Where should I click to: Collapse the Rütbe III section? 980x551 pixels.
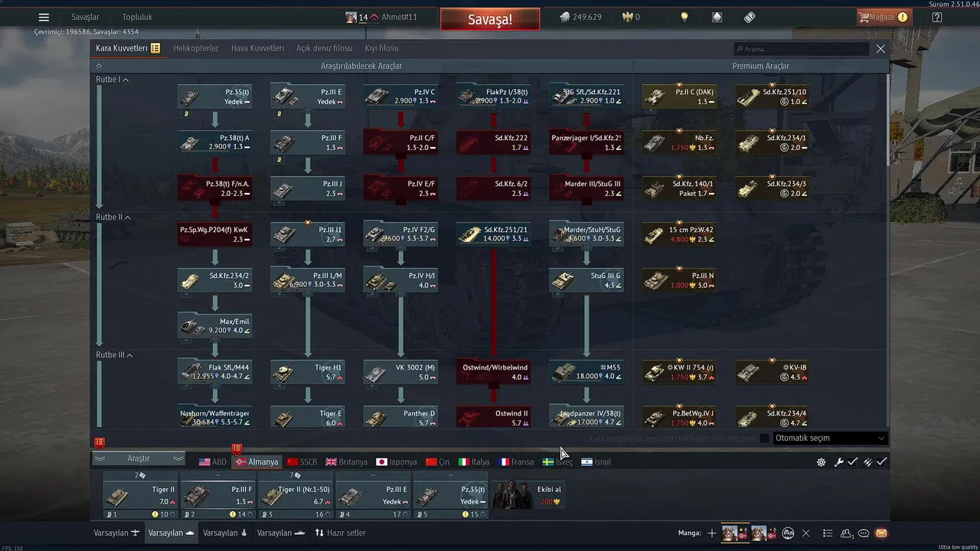coord(114,355)
